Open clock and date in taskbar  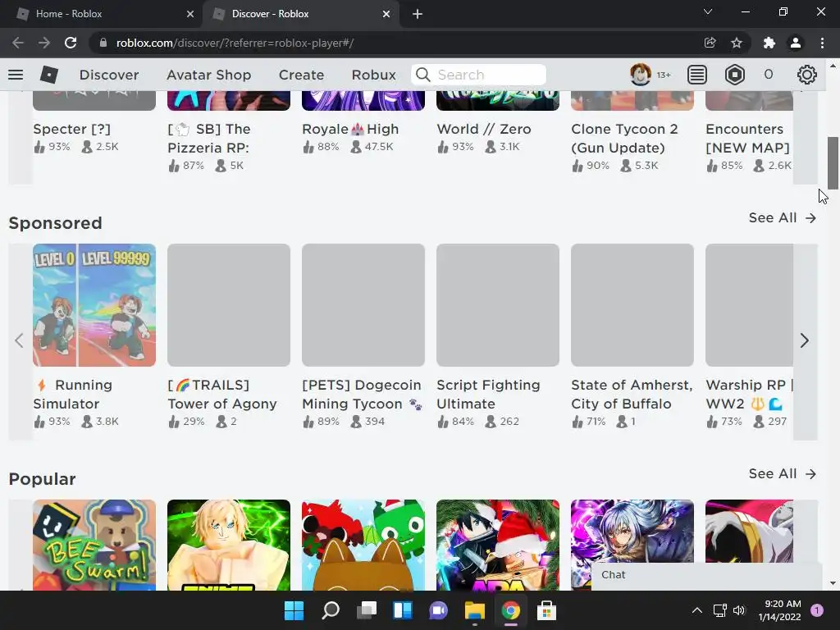point(779,610)
